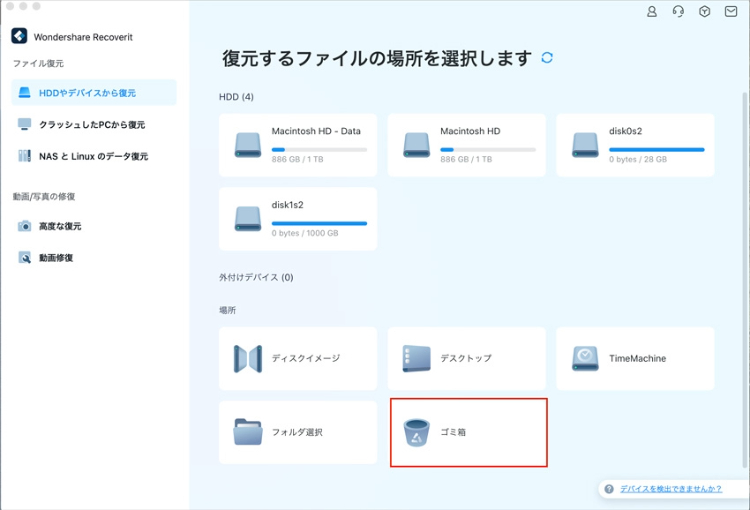This screenshot has width=750, height=510.
Task: Click the Macintosh HD - Data usage bar
Action: pyautogui.click(x=319, y=150)
